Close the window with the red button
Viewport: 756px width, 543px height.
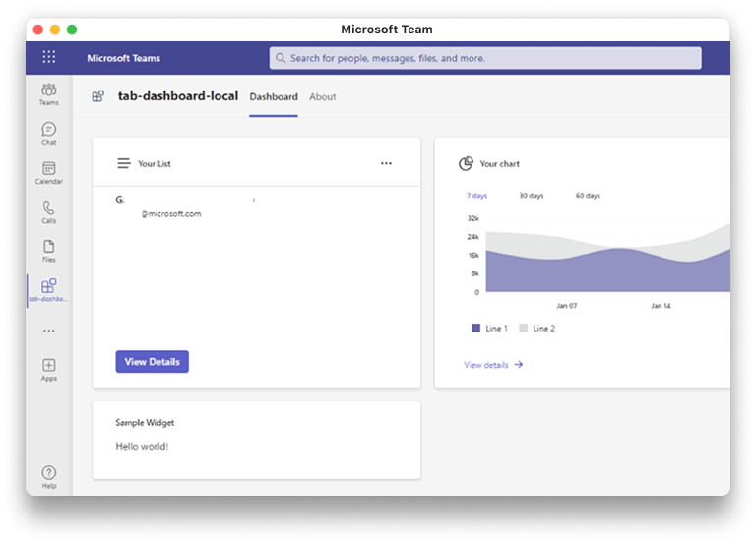(x=38, y=30)
